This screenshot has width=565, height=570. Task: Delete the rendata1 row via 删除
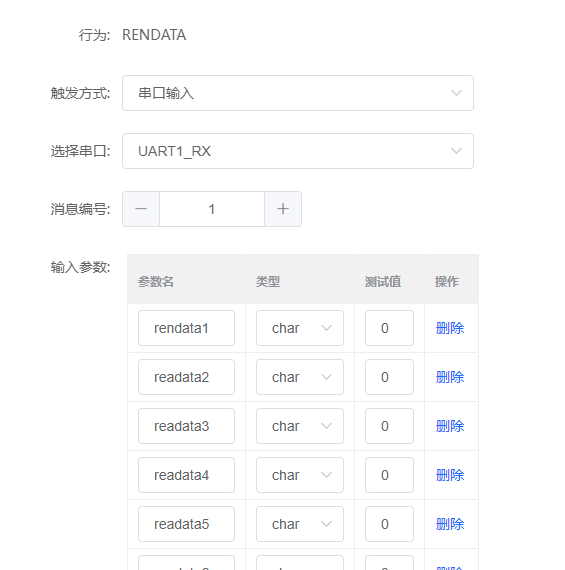(x=450, y=328)
